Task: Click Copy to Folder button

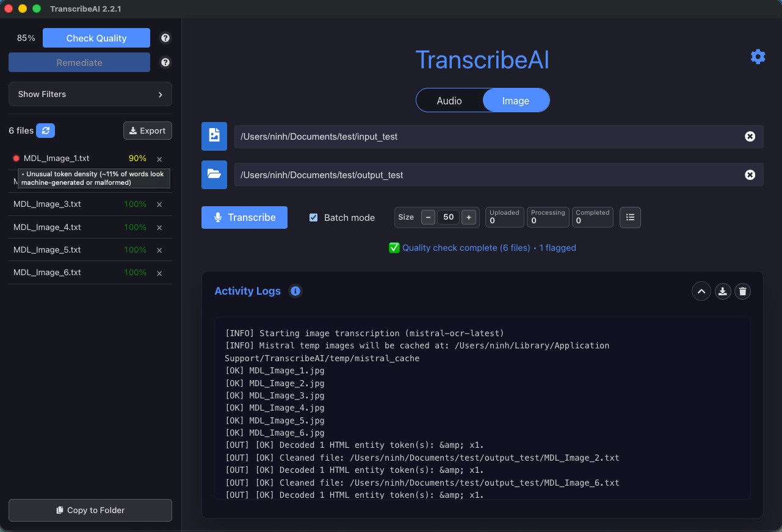Action: click(x=90, y=510)
